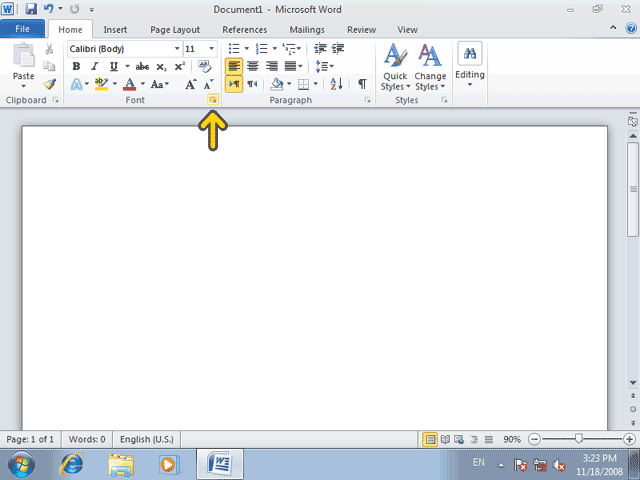This screenshot has width=640, height=480.
Task: Expand the font size 11 dropdown
Action: pos(211,49)
